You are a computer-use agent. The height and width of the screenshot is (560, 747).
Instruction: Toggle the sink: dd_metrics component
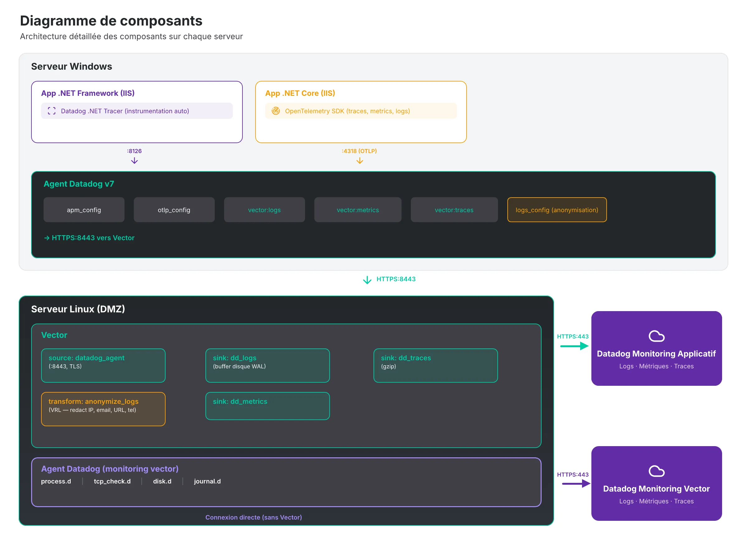(267, 406)
